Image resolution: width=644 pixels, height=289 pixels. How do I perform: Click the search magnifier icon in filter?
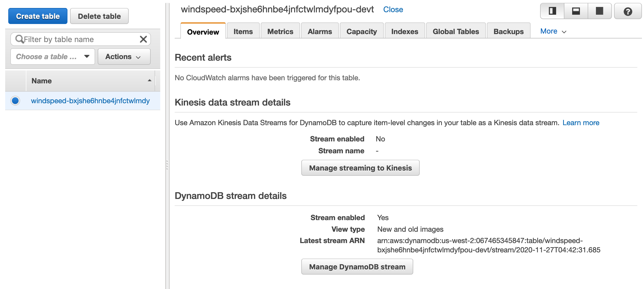[x=19, y=39]
